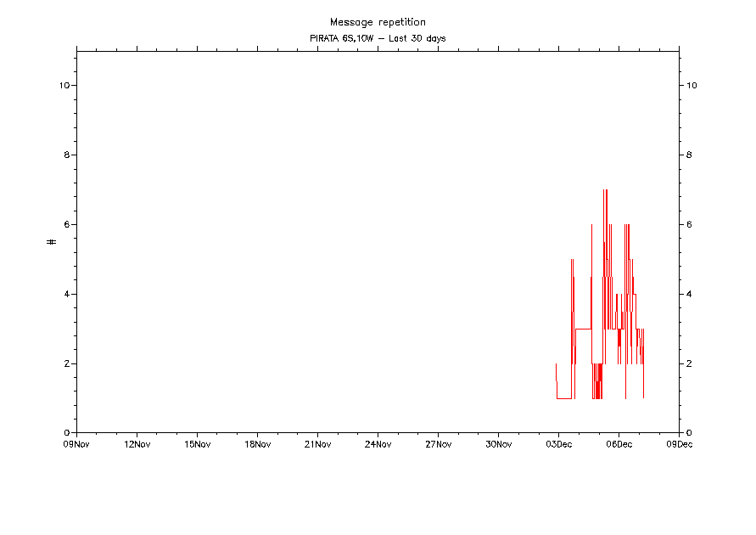
Task: Click the tallest red peak reaching 7
Action: tap(605, 192)
